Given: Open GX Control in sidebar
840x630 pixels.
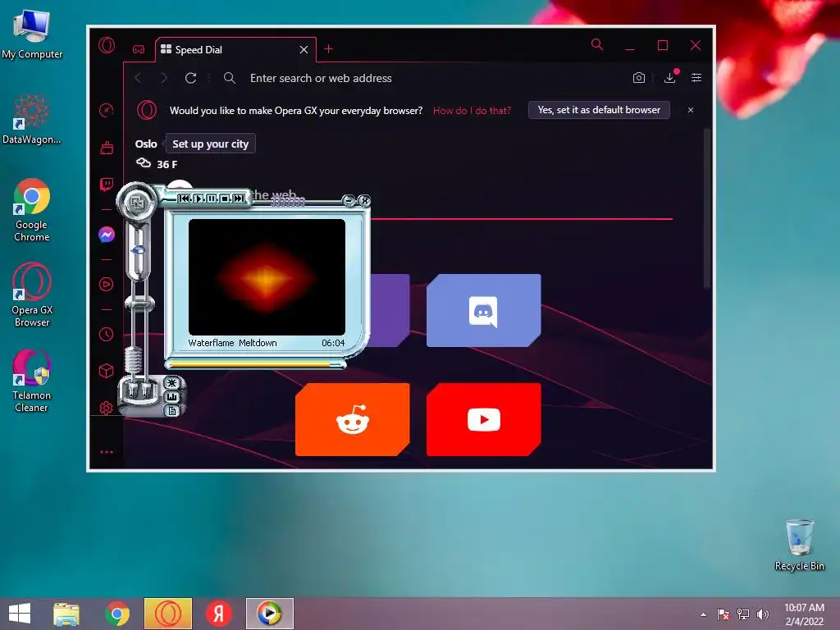Looking at the screenshot, I should coord(107,111).
